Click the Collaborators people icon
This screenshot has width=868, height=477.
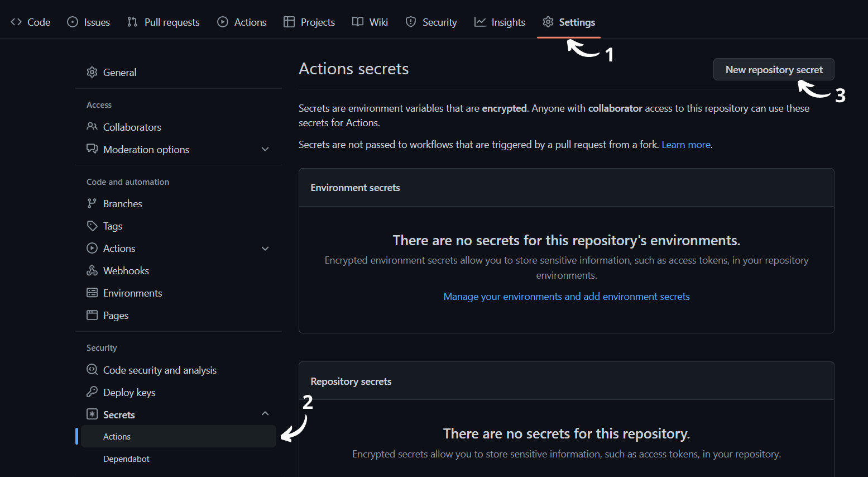click(92, 127)
